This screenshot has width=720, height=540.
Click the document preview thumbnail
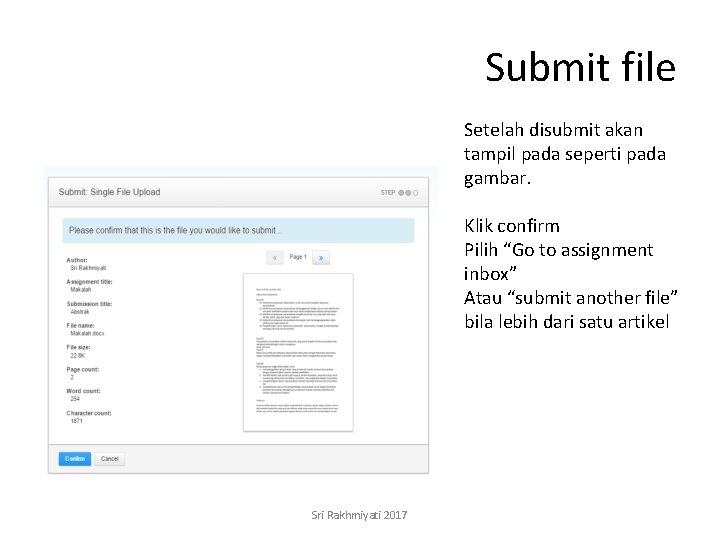point(298,353)
